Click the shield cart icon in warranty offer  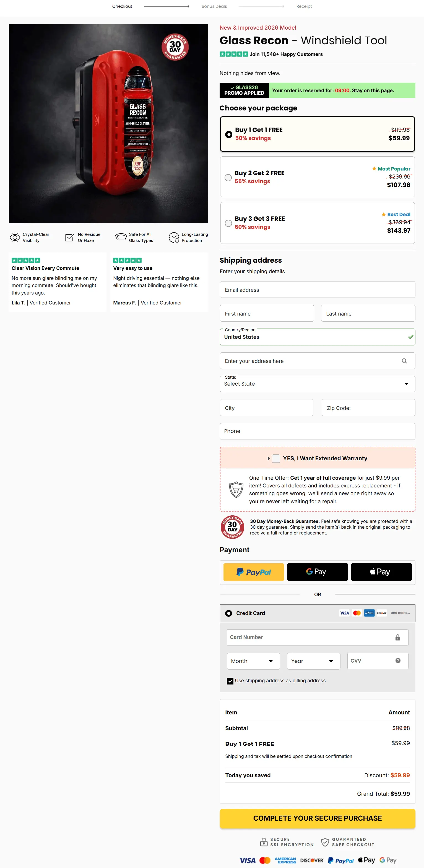click(236, 489)
